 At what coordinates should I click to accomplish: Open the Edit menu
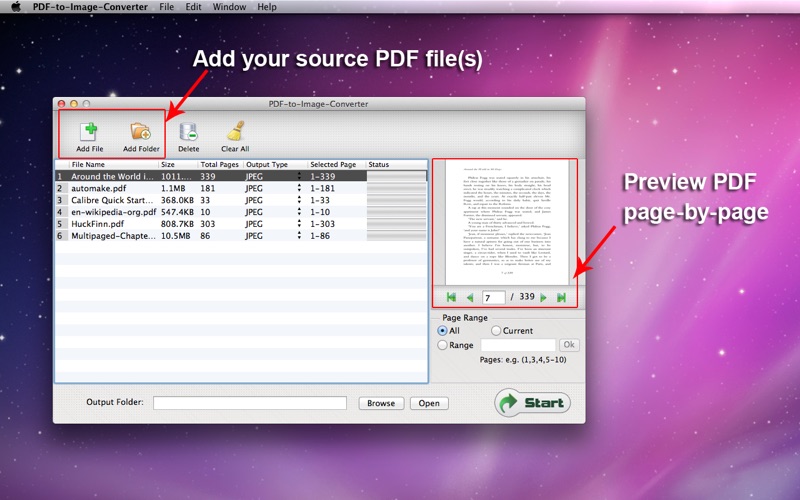click(x=193, y=7)
